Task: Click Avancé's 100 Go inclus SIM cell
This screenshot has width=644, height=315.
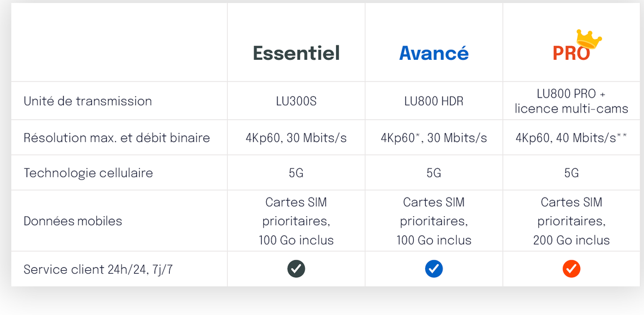Action: pyautogui.click(x=434, y=221)
